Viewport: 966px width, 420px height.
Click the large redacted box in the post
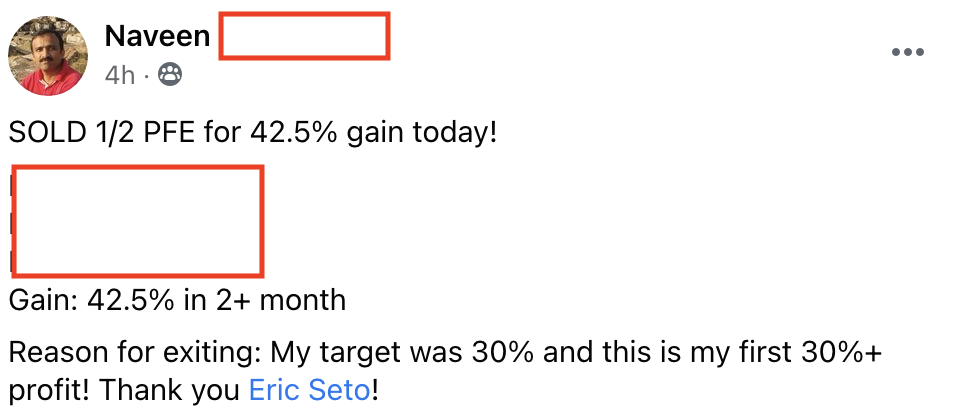click(138, 220)
